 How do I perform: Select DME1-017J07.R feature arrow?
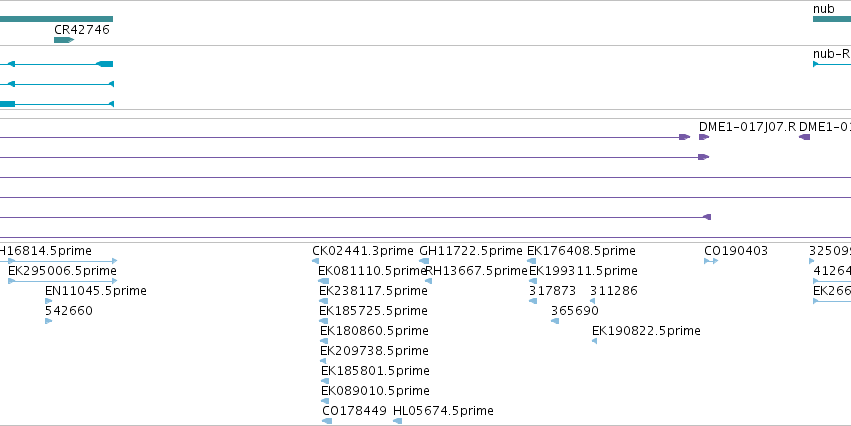[x=704, y=137]
